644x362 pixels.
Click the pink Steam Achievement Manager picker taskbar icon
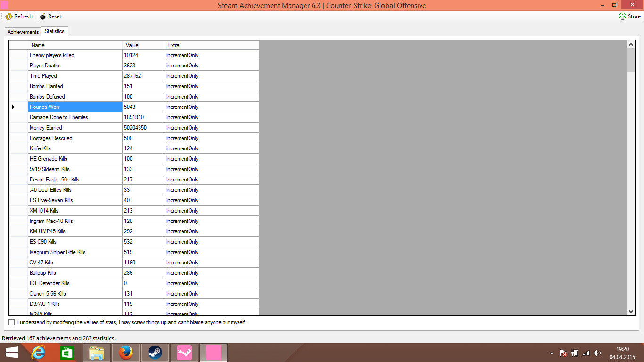tap(184, 353)
